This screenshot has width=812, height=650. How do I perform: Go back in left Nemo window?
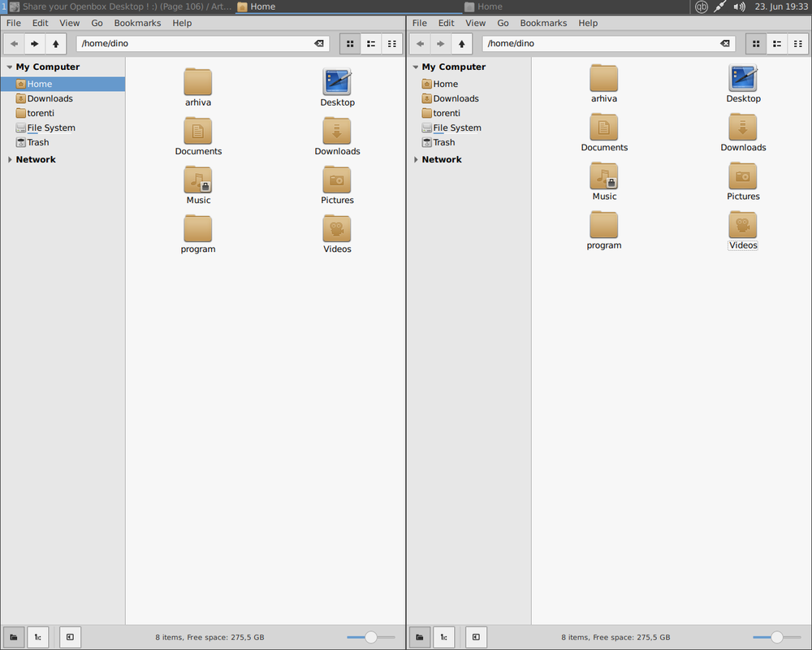(x=14, y=44)
